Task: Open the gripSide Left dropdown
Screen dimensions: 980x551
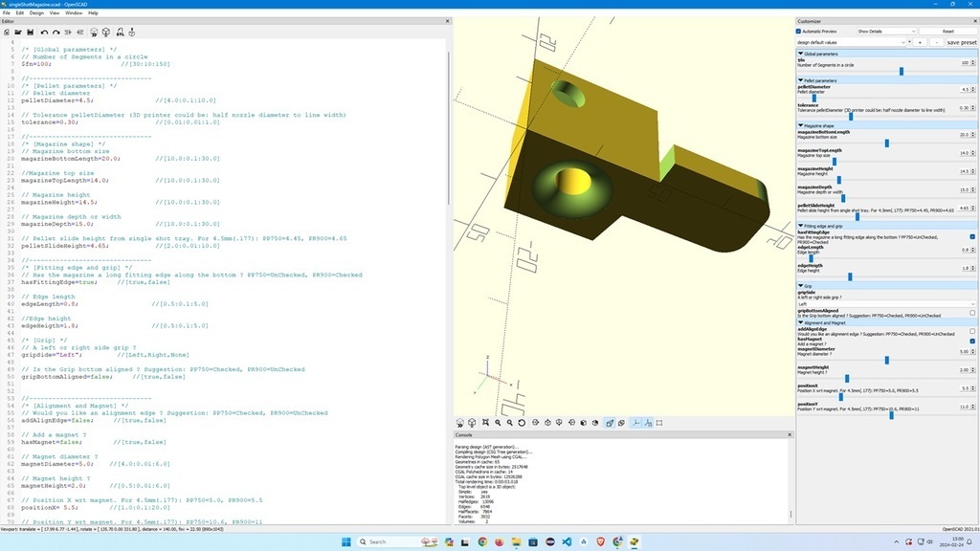Action: [x=885, y=304]
